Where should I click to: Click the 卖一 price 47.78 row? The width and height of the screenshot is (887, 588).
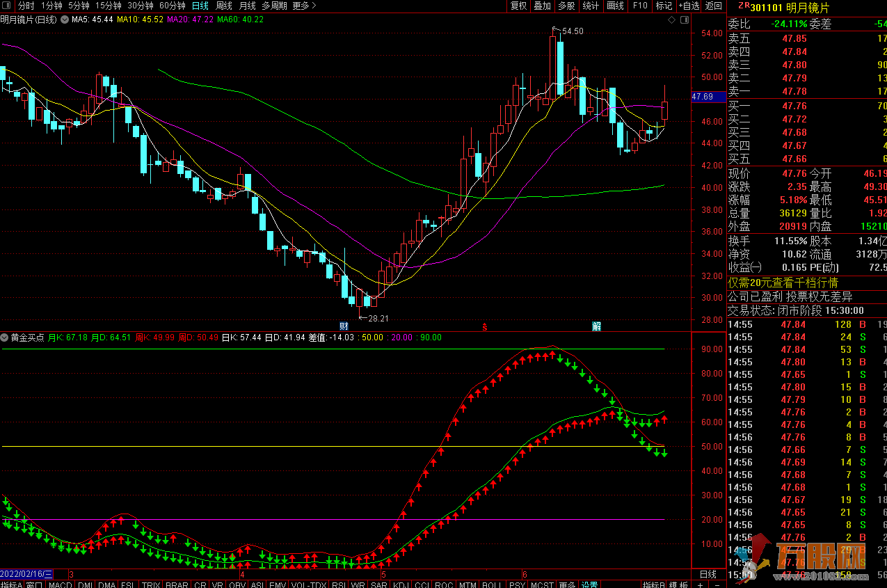point(807,91)
